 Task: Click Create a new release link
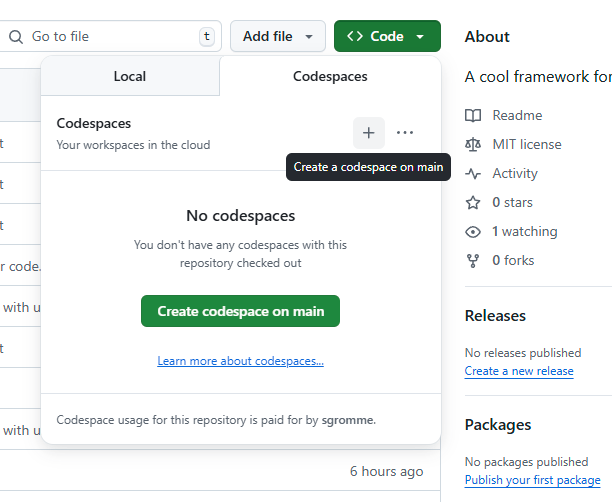pos(519,371)
